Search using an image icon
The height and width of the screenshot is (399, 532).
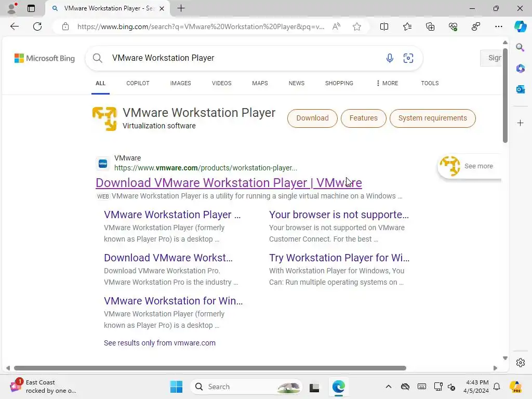(x=408, y=58)
